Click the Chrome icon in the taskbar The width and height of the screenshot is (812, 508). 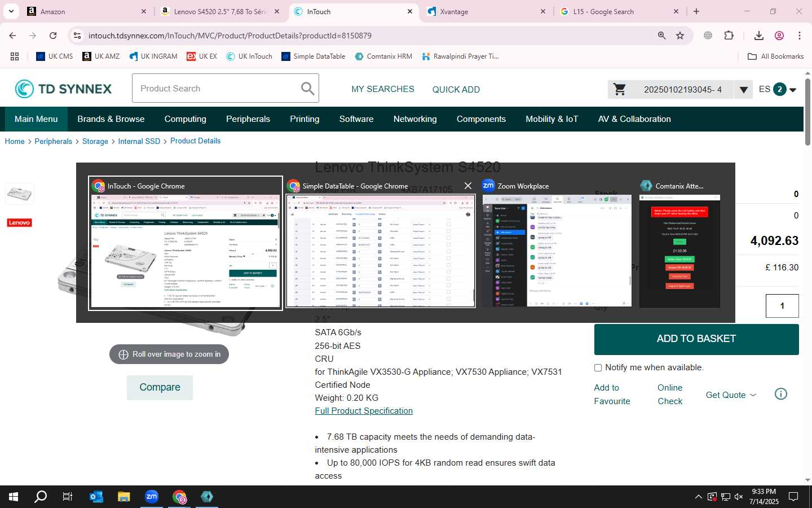point(179,497)
